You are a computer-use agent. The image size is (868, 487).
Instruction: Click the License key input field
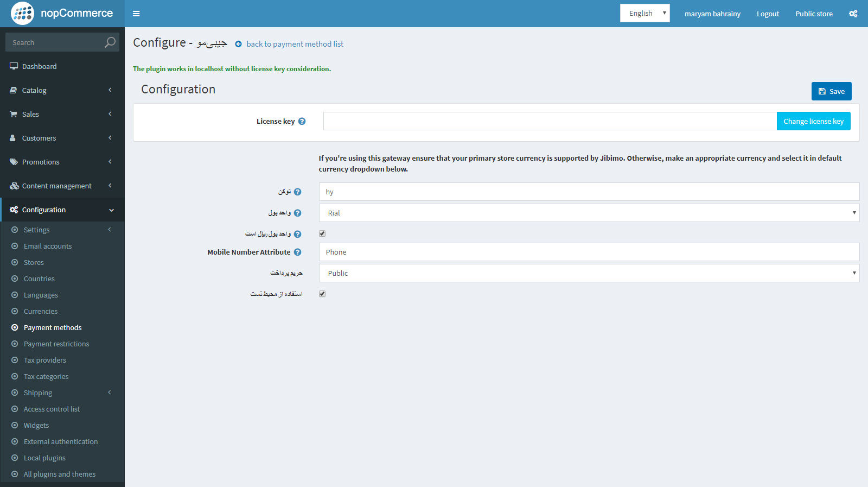[x=550, y=121]
